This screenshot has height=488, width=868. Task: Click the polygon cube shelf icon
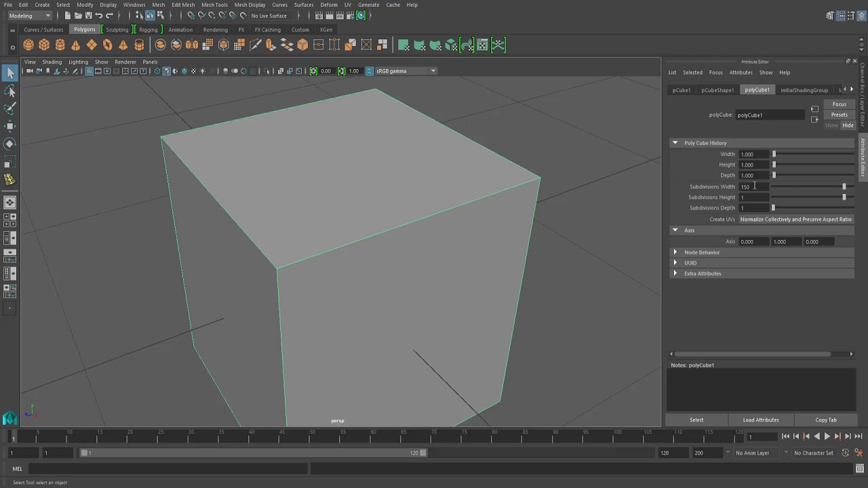44,45
